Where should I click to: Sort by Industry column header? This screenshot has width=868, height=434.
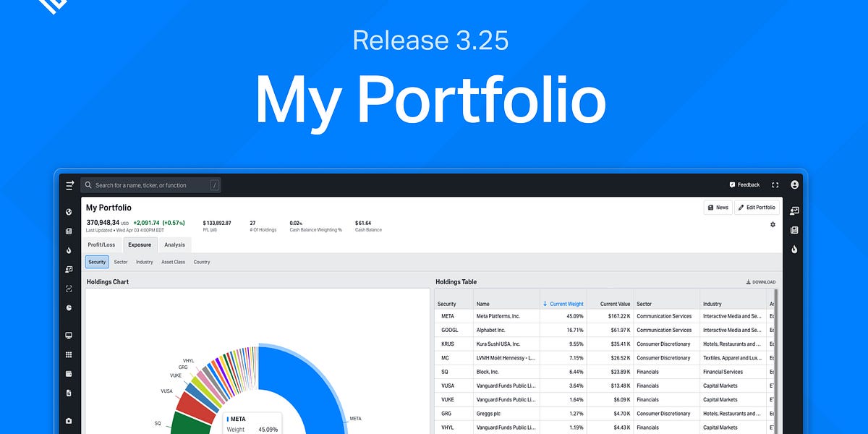[x=733, y=304]
